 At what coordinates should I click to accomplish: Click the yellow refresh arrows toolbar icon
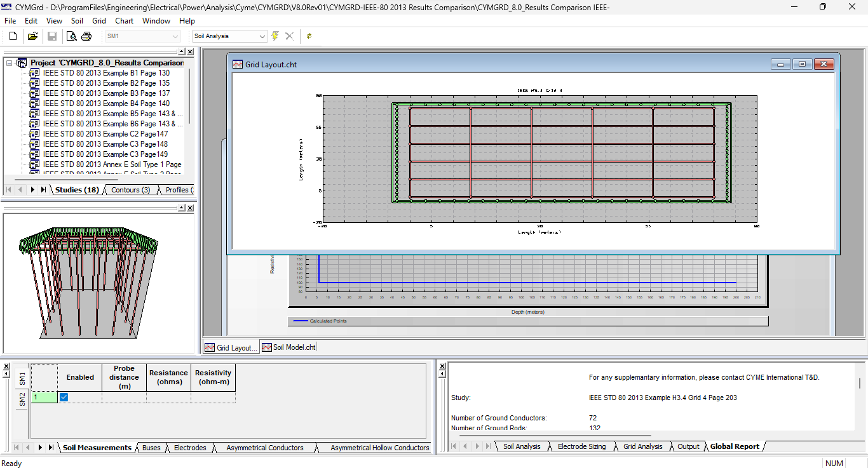(309, 36)
